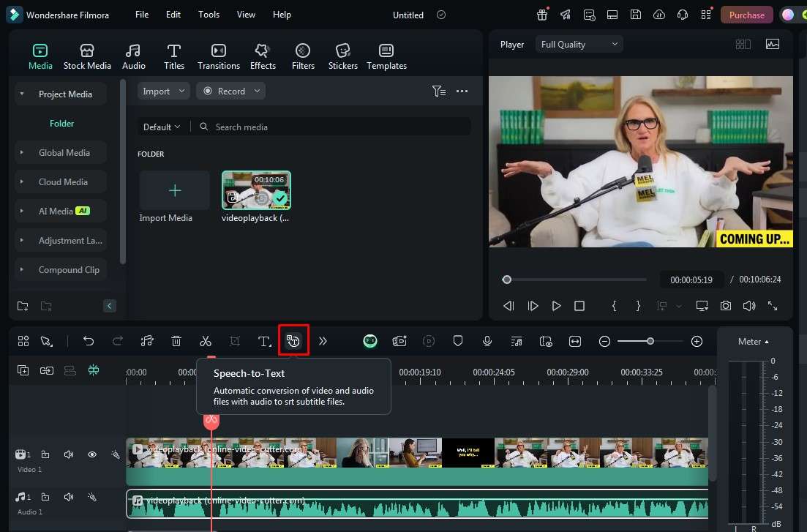This screenshot has height=532, width=807.
Task: Adjust player volume speaker icon
Action: pyautogui.click(x=749, y=306)
